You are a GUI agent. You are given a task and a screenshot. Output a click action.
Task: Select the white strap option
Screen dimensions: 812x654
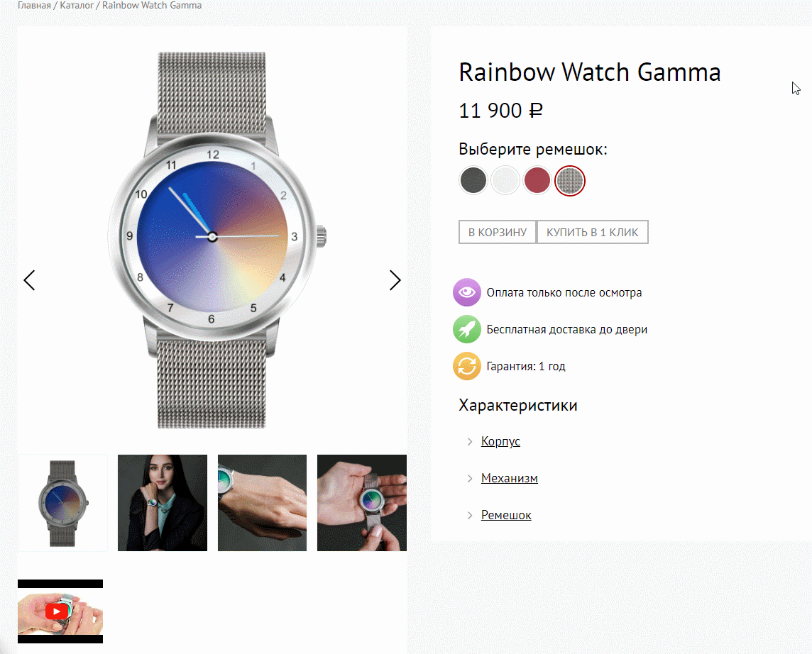505,180
